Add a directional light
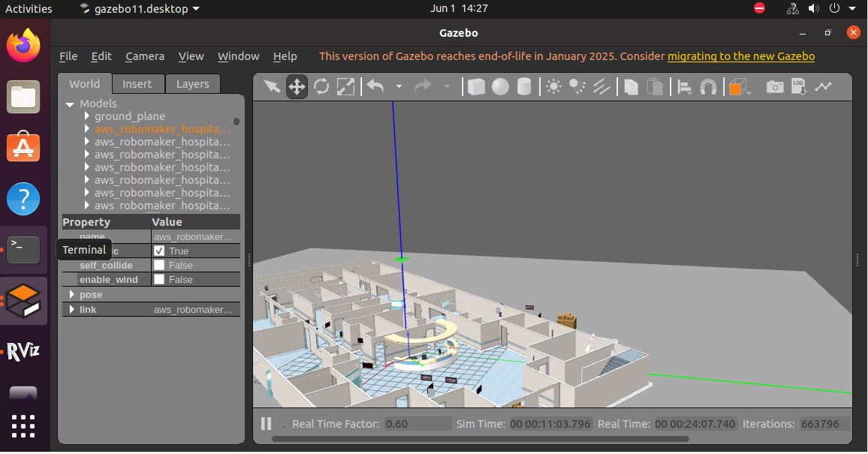 [601, 87]
